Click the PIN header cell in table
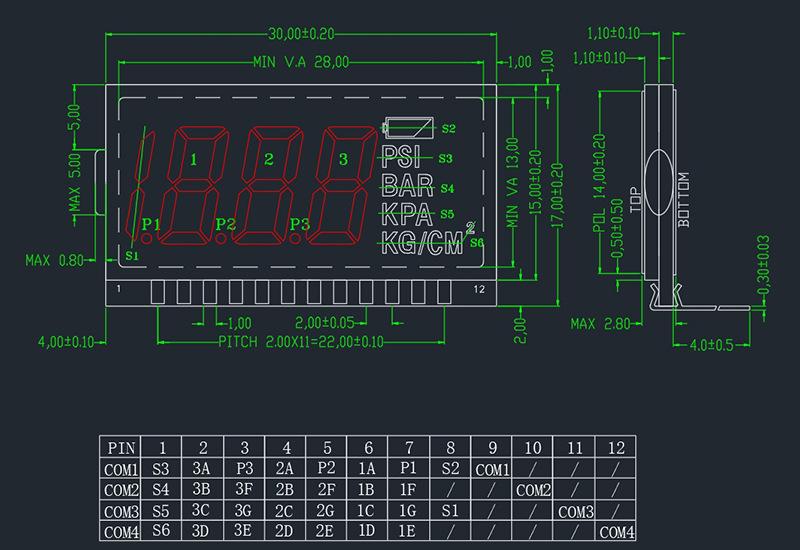Viewport: 800px width, 550px height. 120,449
